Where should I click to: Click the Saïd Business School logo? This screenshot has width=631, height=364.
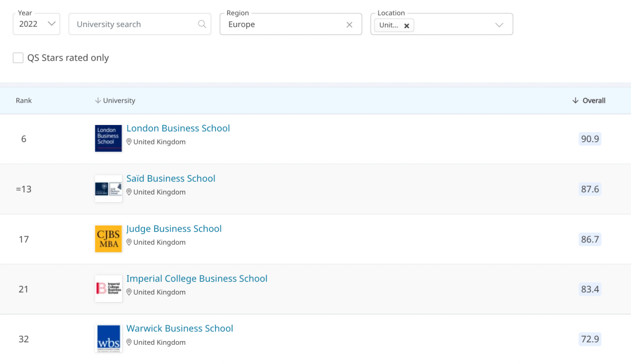pyautogui.click(x=108, y=189)
